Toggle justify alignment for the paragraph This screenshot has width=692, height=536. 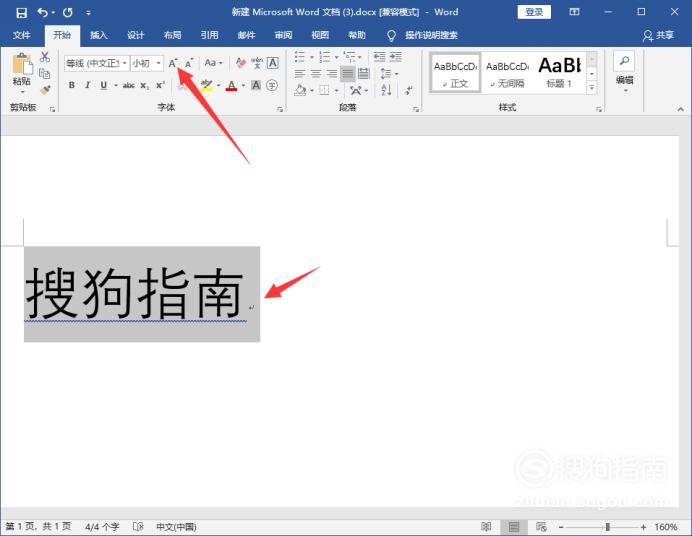coord(348,73)
